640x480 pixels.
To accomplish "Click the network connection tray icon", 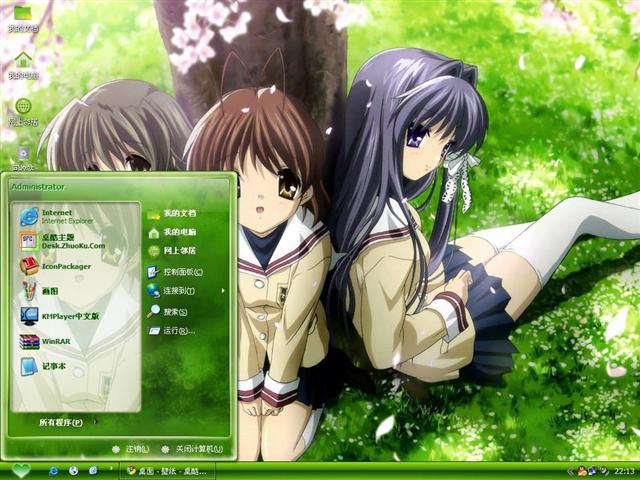I will (592, 471).
